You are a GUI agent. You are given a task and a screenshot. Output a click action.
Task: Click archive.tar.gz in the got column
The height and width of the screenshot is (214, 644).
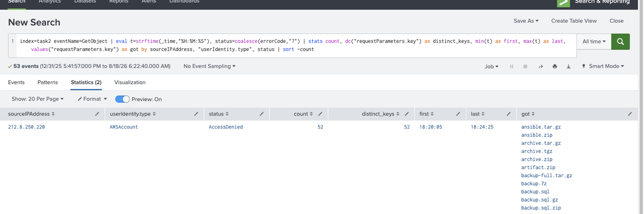coord(541,143)
